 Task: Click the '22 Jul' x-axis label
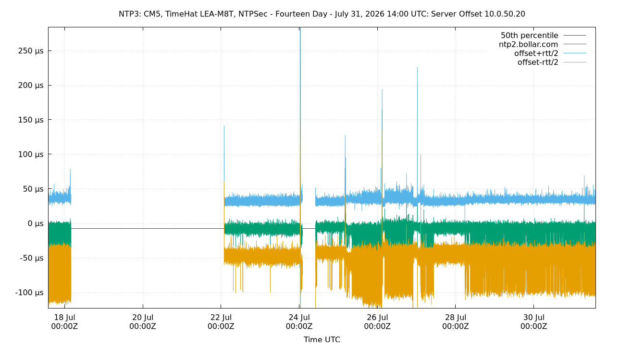(221, 317)
